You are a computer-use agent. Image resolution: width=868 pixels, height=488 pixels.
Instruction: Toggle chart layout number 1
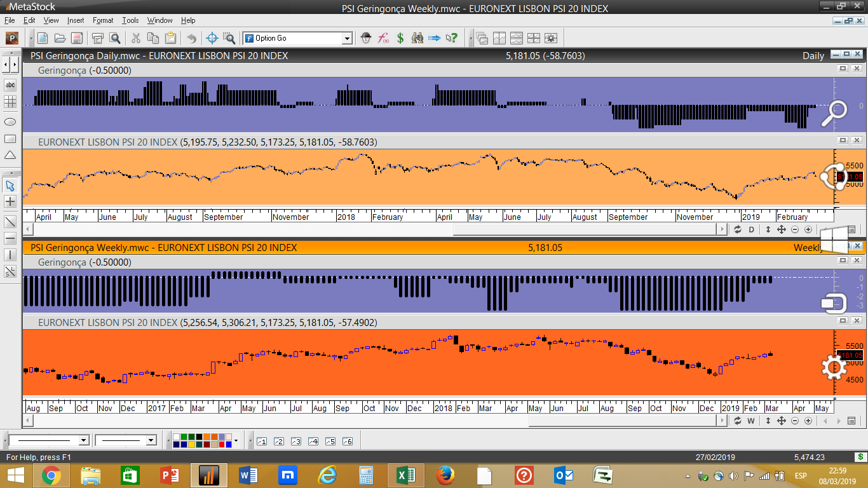[x=261, y=441]
